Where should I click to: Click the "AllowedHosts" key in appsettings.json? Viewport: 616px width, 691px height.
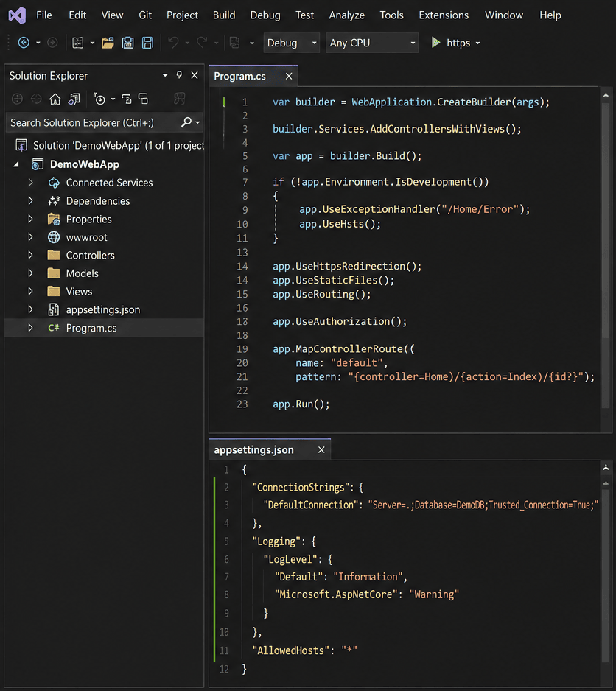pyautogui.click(x=291, y=650)
